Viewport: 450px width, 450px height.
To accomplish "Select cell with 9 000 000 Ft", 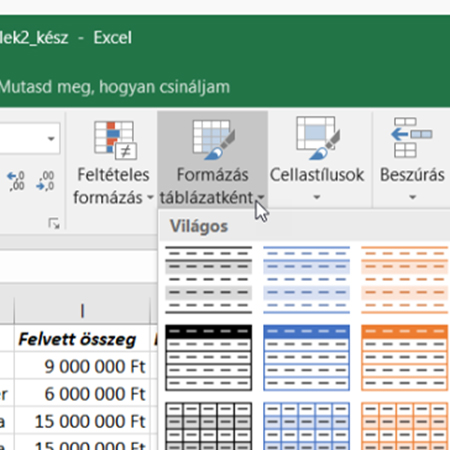I will (82, 366).
